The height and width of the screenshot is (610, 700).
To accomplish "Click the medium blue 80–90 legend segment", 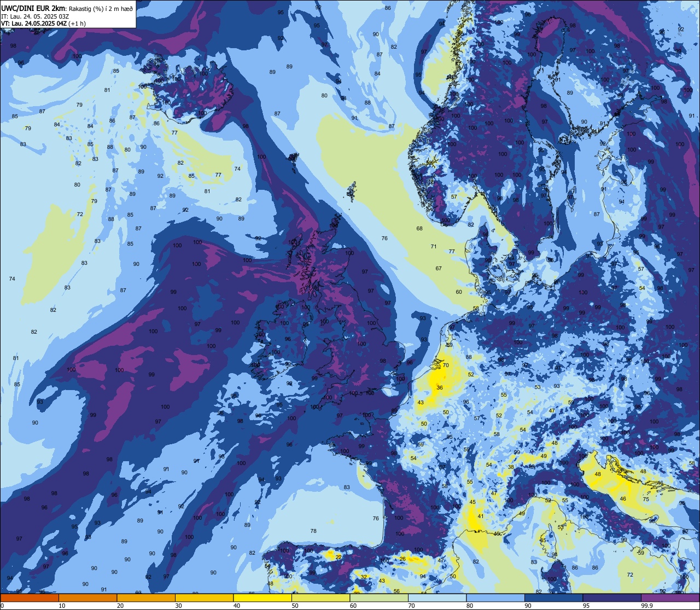I will tap(495, 597).
